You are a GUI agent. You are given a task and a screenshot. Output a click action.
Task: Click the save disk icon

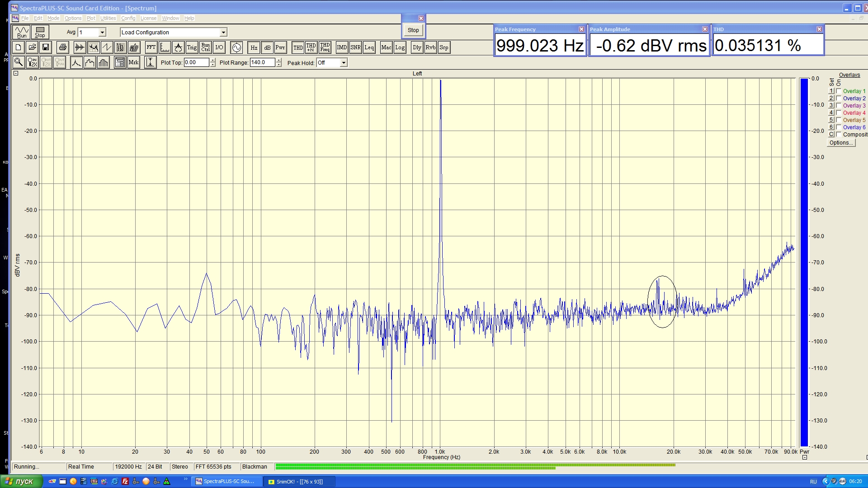tap(46, 47)
